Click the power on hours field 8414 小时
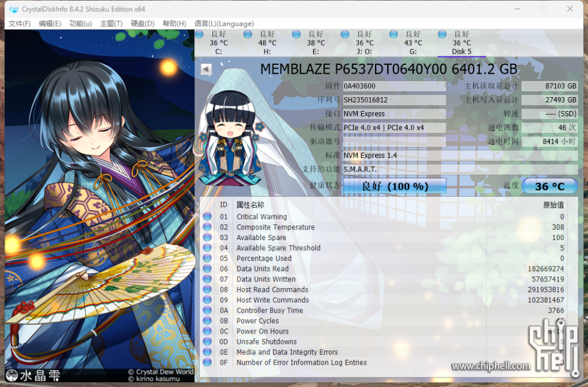 point(550,142)
